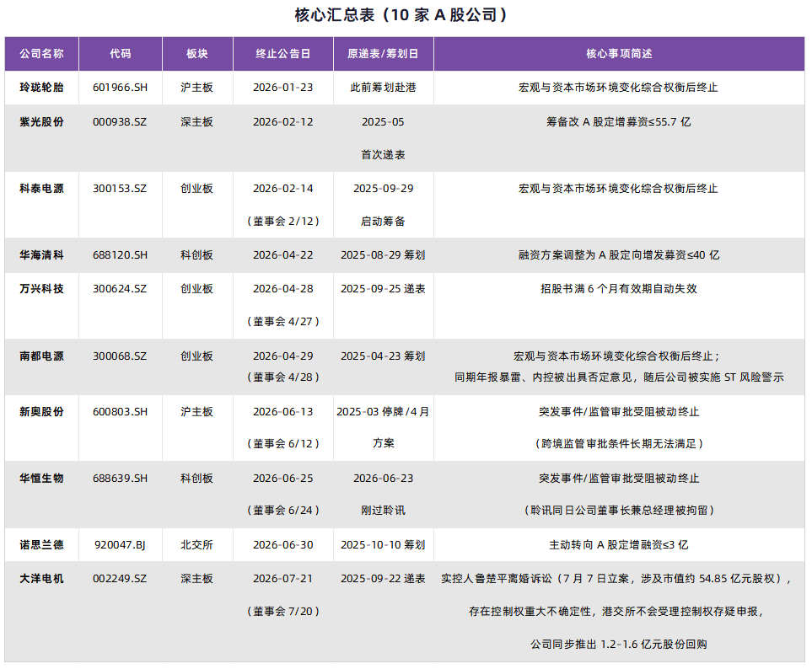The width and height of the screenshot is (812, 669).
Task: Click the cell 2025-08-29 筹划
Action: [383, 255]
